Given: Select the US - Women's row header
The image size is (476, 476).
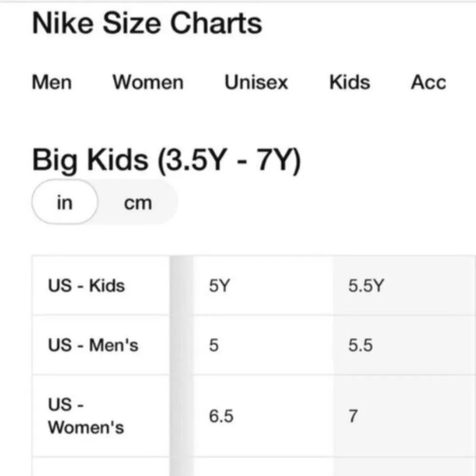Looking at the screenshot, I should pos(86,416).
